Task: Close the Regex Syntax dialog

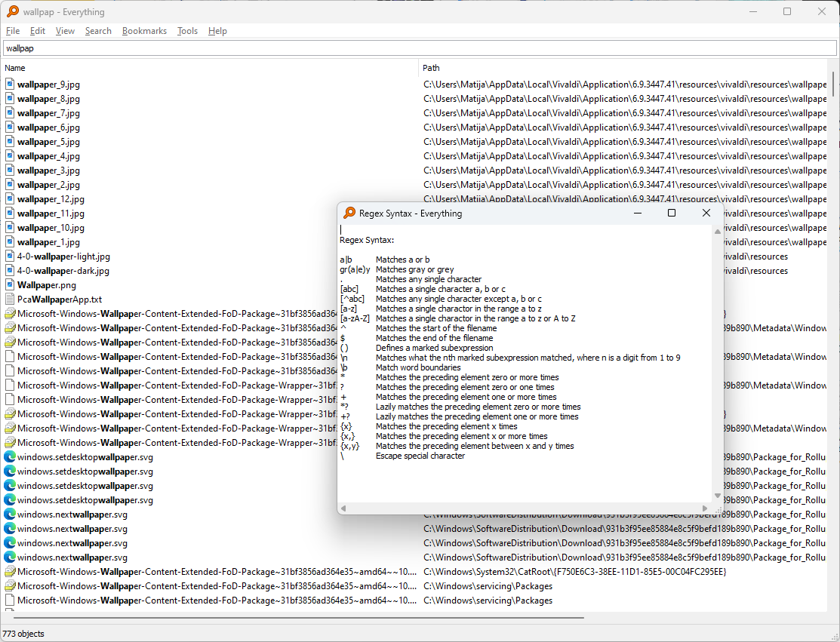Action: (706, 213)
